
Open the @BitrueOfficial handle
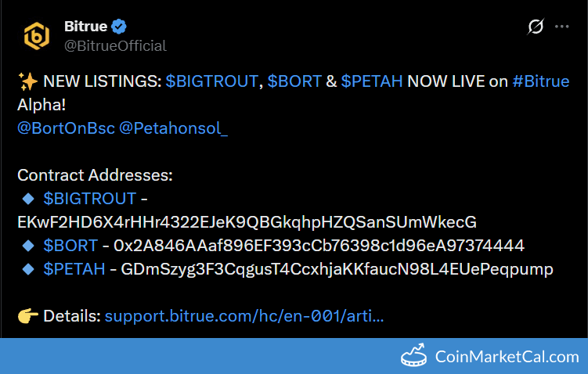(x=115, y=45)
